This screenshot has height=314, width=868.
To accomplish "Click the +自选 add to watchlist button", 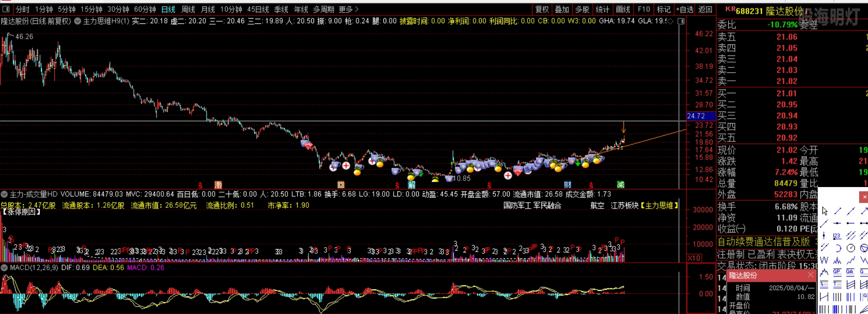I will (685, 9).
